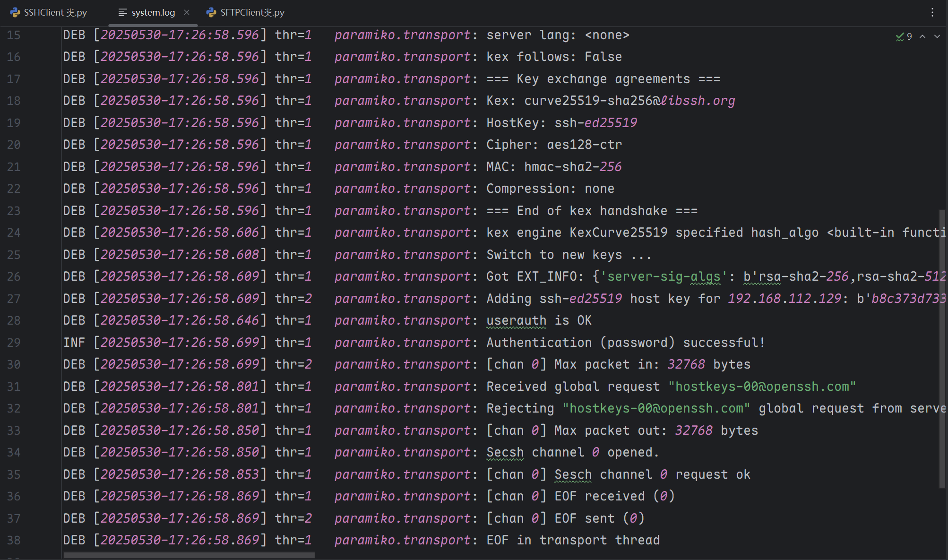Switch to the SSHClient 类.py tab
The width and height of the screenshot is (948, 560).
coord(55,13)
